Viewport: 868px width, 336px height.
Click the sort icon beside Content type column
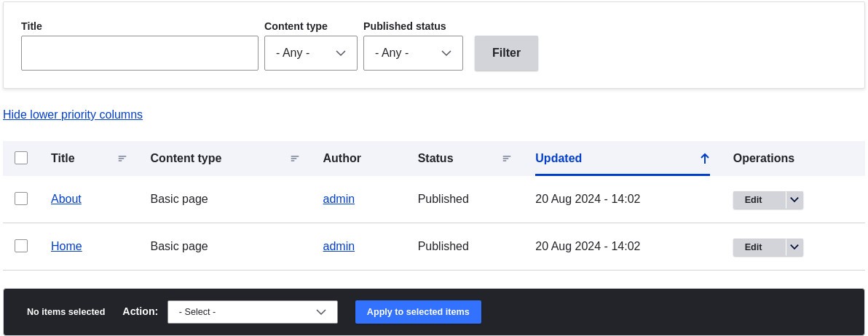[295, 159]
